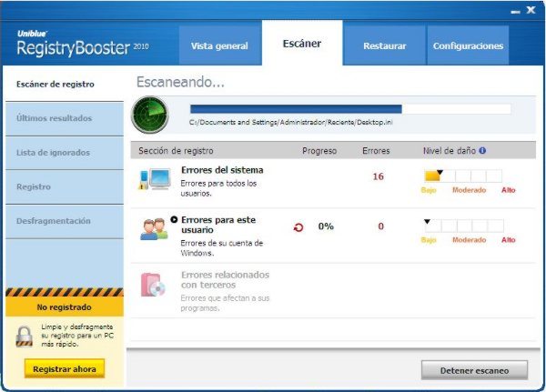Open Últimos resultados in the sidebar
The height and width of the screenshot is (392, 546).
[65, 119]
